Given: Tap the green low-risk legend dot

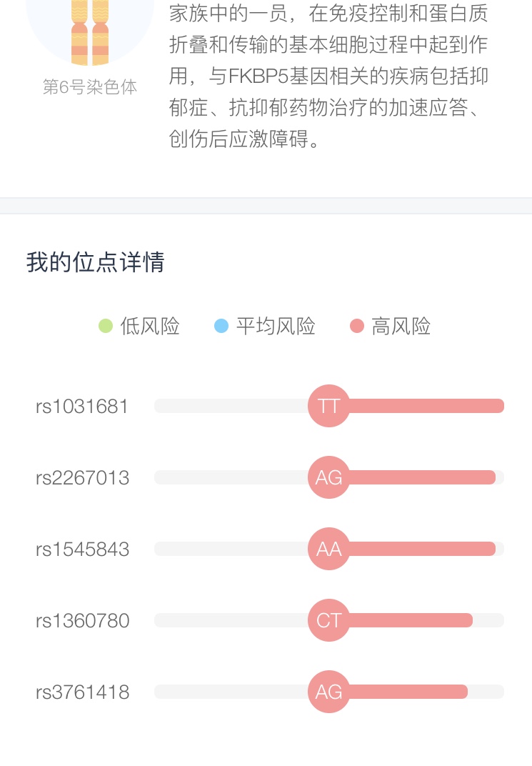Looking at the screenshot, I should 106,326.
